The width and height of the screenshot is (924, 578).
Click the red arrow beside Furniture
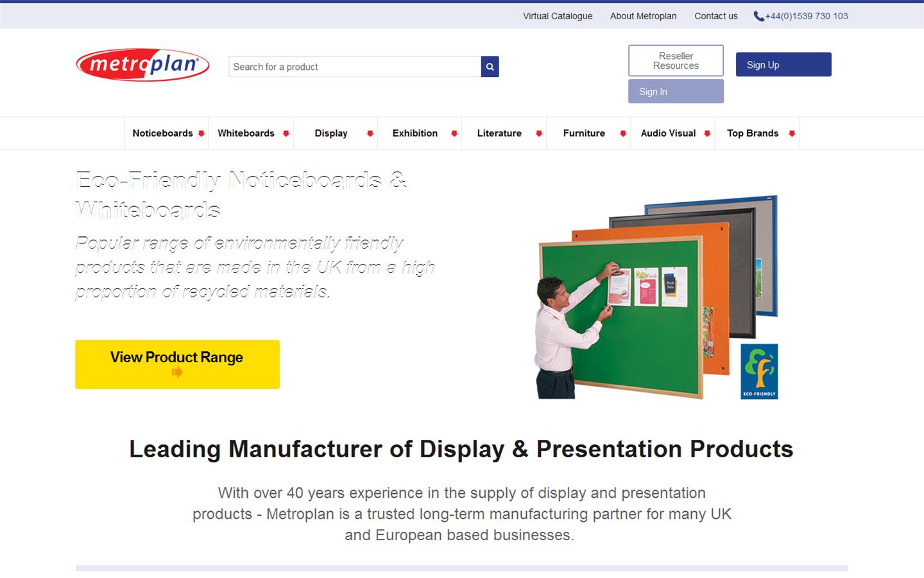point(622,134)
